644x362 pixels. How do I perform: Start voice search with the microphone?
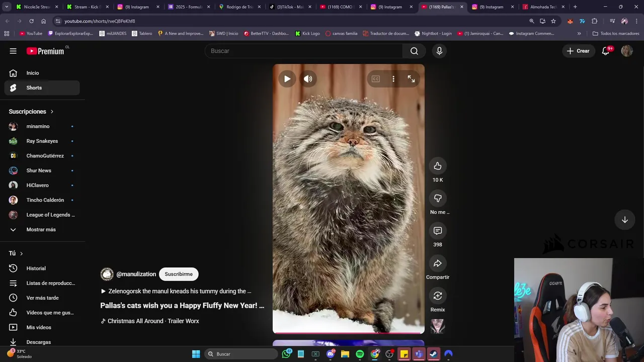pyautogui.click(x=439, y=51)
